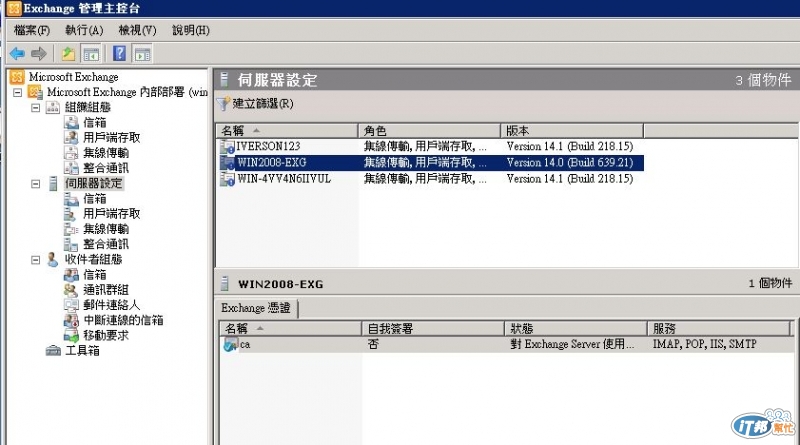
Task: Click the 通訊群組 icon
Action: pos(71,290)
